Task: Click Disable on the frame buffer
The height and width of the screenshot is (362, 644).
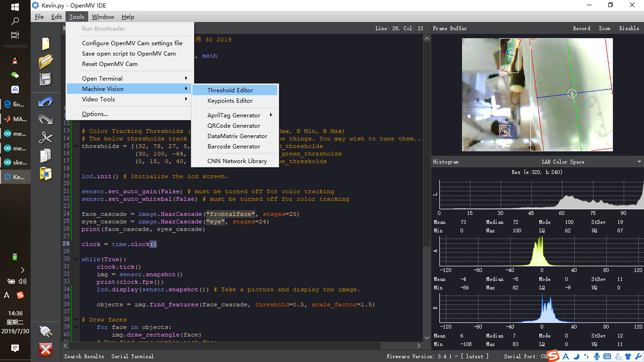Action: click(x=629, y=28)
